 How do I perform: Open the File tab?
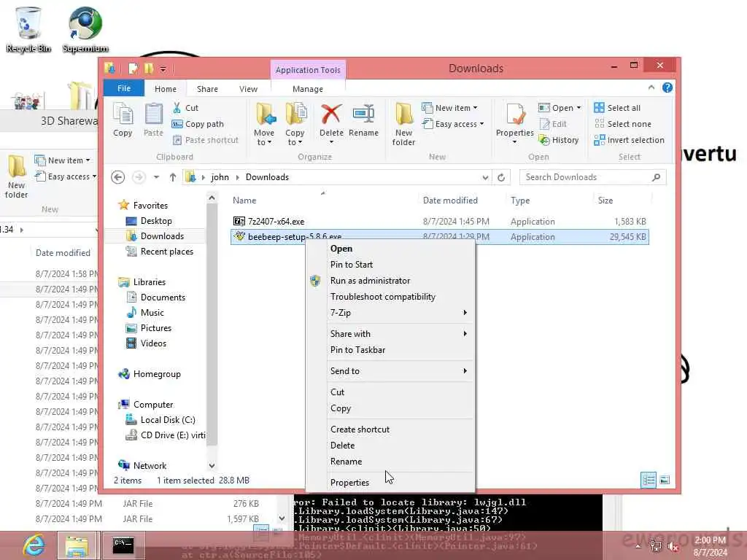click(x=124, y=88)
